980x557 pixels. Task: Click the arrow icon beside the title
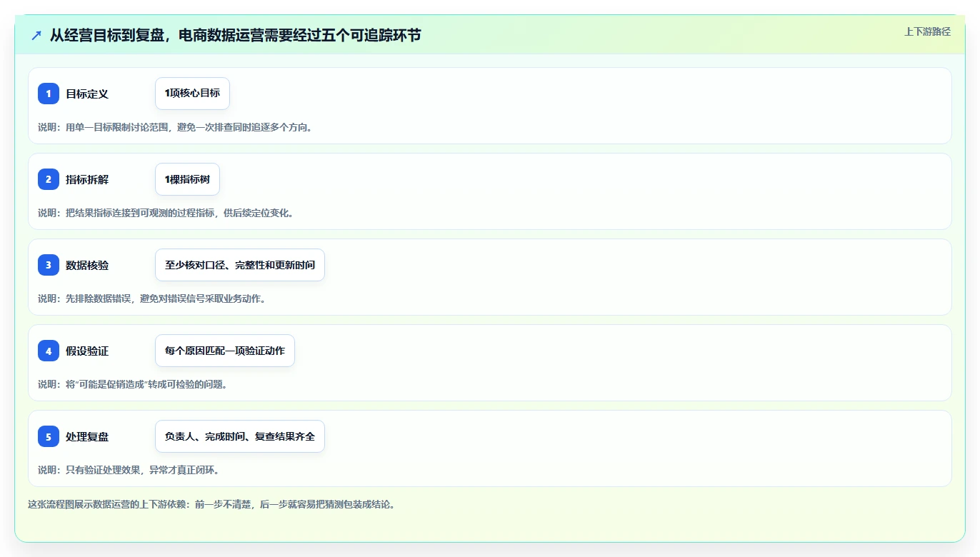click(x=36, y=35)
